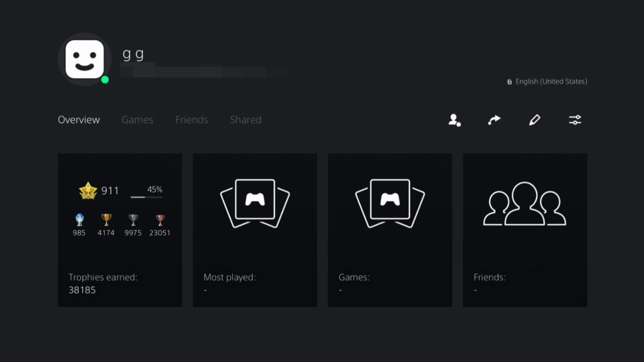The width and height of the screenshot is (644, 362).
Task: Switch to the Friends tab
Action: click(x=191, y=120)
